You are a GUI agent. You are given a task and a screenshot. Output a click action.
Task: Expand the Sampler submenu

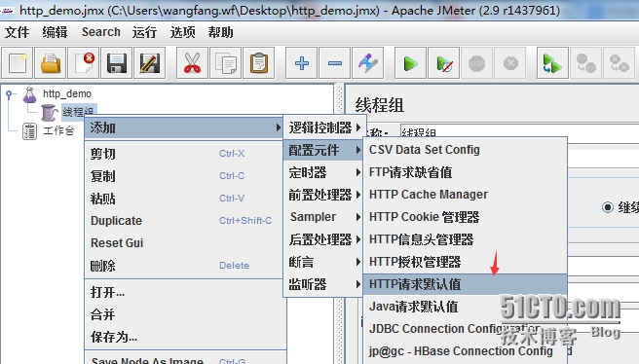tap(322, 217)
